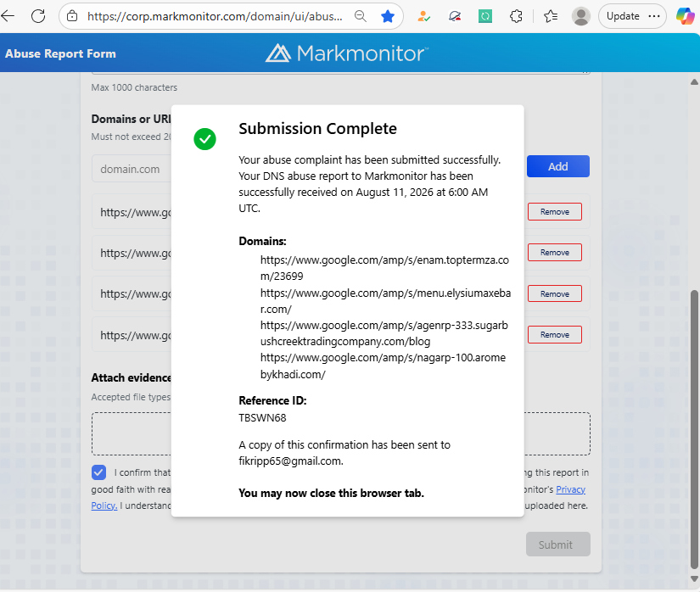Click 'You may now close this browser tab'
The image size is (700, 592).
click(331, 493)
